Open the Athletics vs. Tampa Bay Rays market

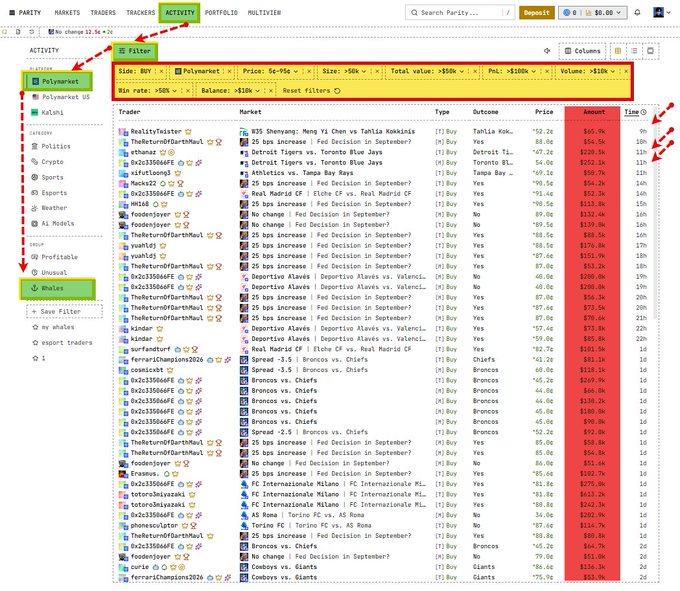click(302, 173)
